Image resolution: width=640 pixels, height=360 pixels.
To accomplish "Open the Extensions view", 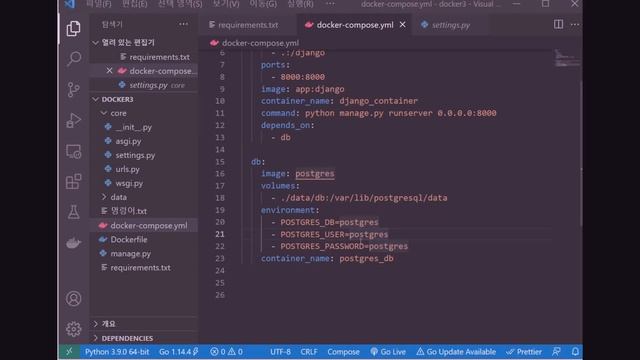I will (73, 182).
